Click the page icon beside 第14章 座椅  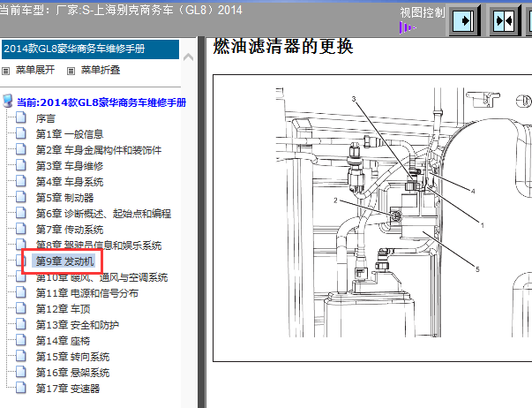tap(21, 340)
